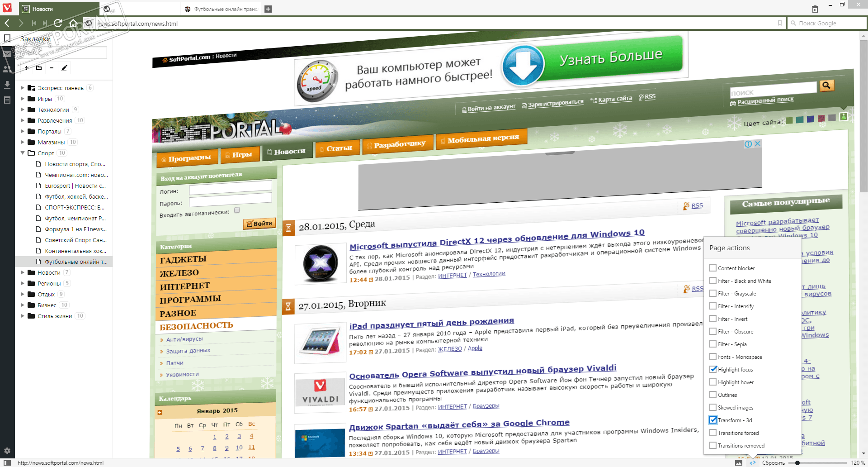Click the site search magnifier button
The height and width of the screenshot is (467, 868).
pos(826,85)
